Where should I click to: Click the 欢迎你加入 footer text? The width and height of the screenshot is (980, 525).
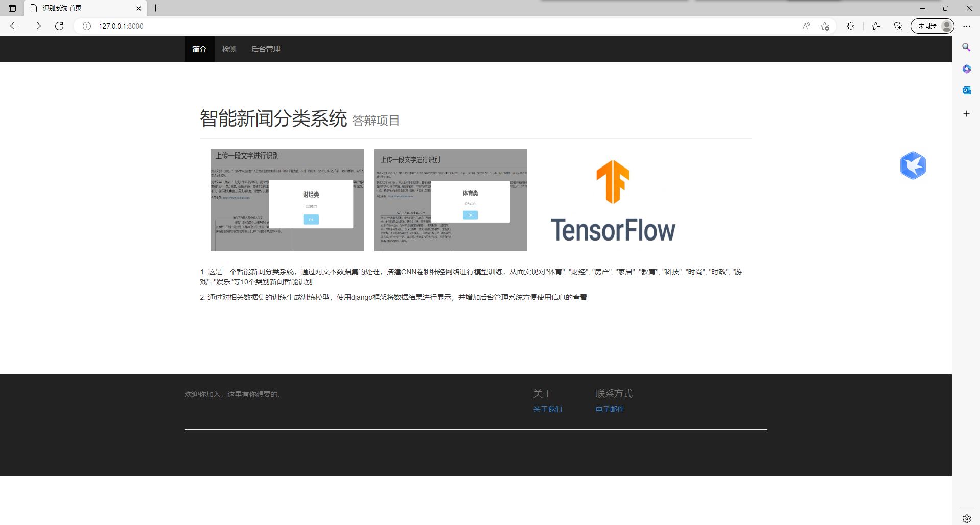coord(232,394)
